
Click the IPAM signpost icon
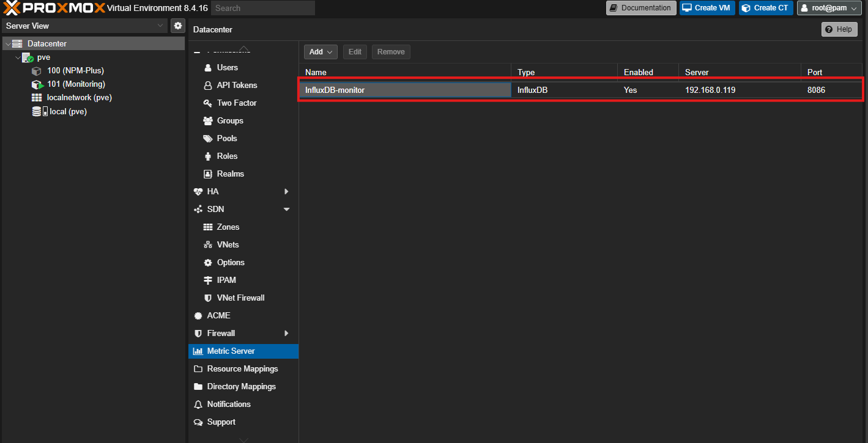208,280
